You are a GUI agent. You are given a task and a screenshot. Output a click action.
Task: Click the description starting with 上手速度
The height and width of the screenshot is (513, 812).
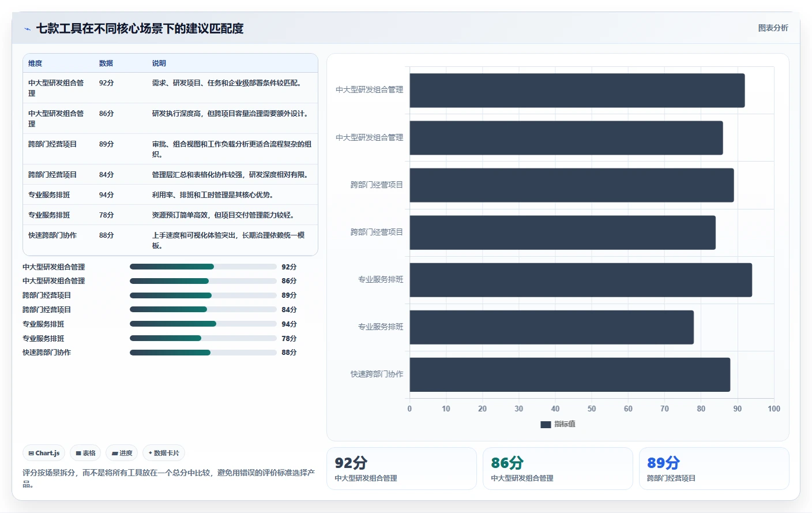228,241
